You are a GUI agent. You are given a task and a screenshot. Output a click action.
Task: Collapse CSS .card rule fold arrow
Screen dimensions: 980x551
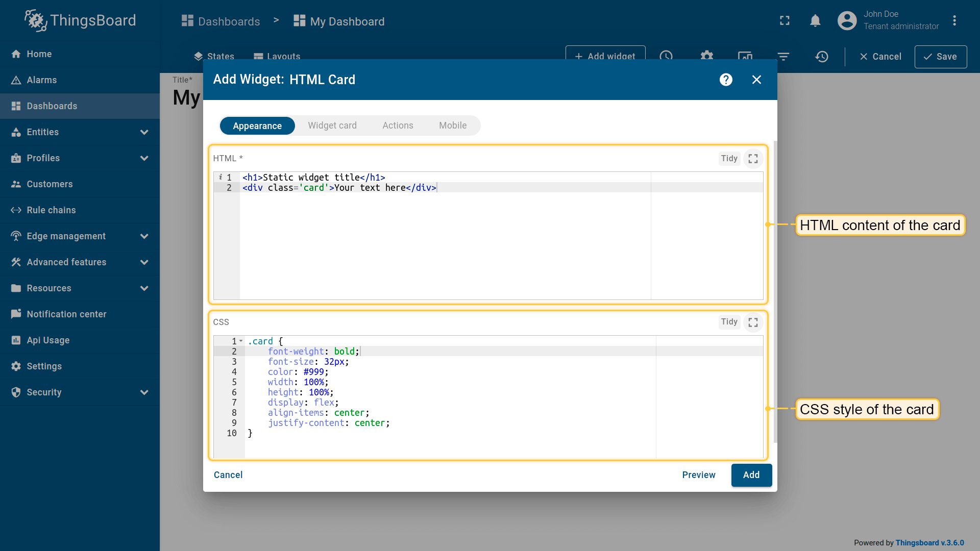[241, 341]
